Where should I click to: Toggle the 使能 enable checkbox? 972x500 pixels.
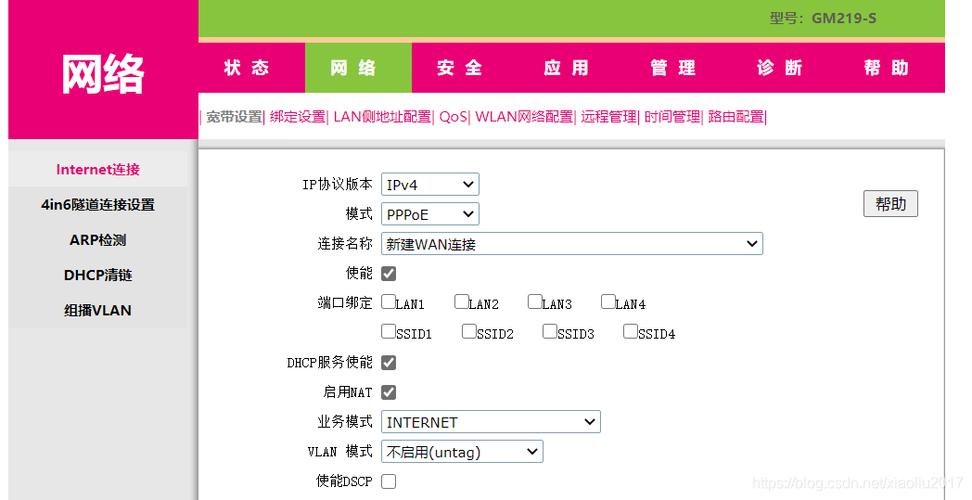click(389, 273)
